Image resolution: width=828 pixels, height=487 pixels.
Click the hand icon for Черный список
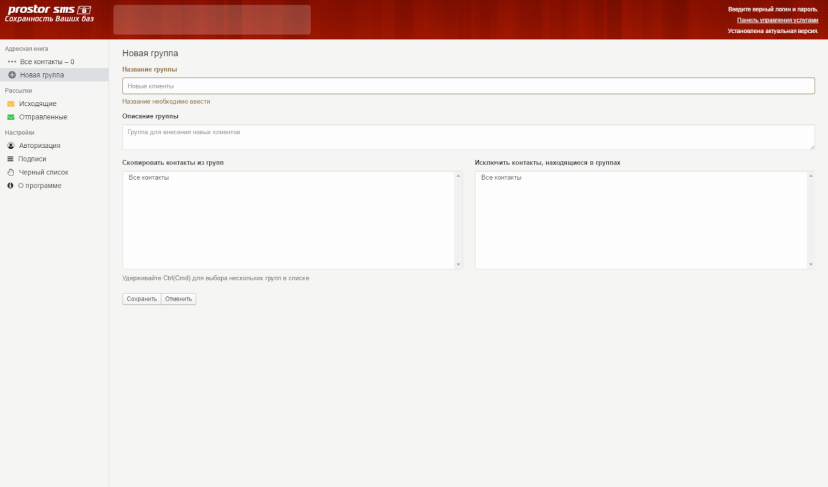tap(11, 172)
